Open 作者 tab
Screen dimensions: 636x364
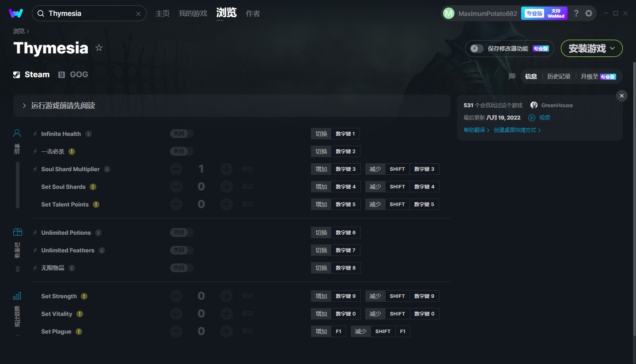point(253,14)
